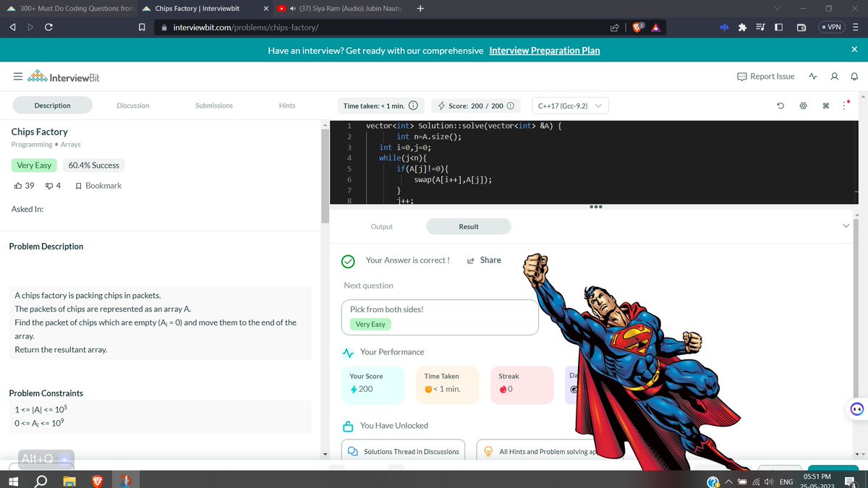
Task: Open the activity pulse icon in header
Action: (814, 77)
